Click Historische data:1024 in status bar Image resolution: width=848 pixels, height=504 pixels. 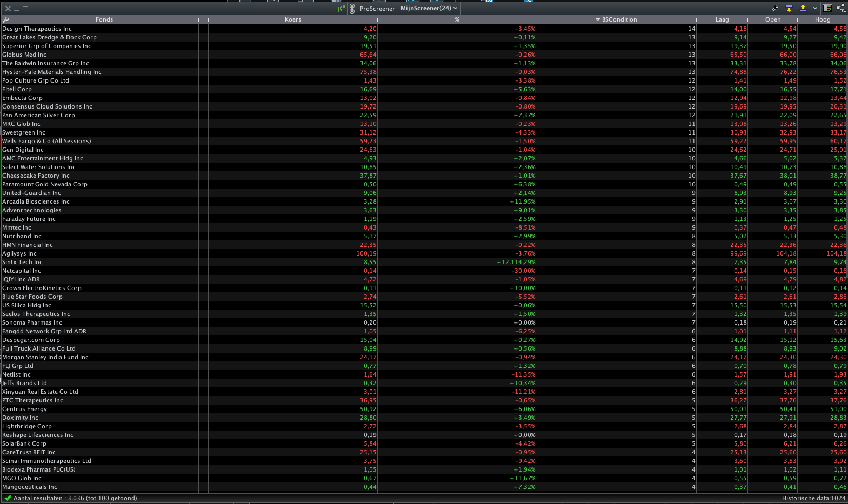tap(813, 498)
